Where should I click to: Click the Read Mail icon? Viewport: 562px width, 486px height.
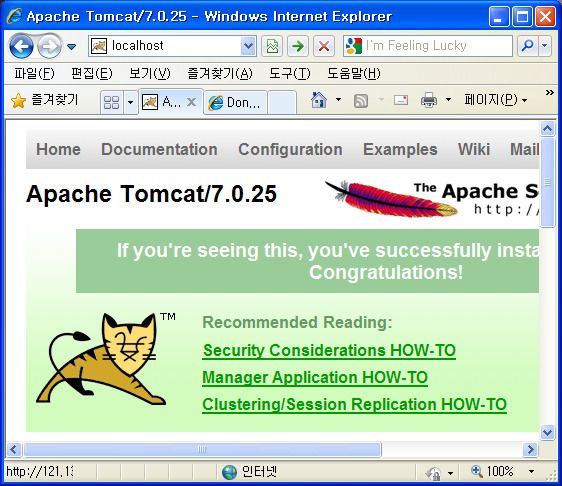pos(401,100)
